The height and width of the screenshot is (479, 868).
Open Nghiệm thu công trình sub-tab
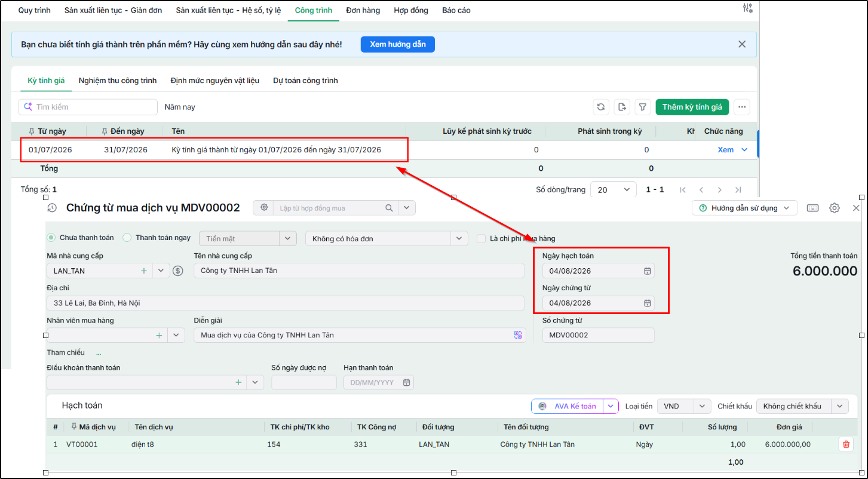pos(118,80)
